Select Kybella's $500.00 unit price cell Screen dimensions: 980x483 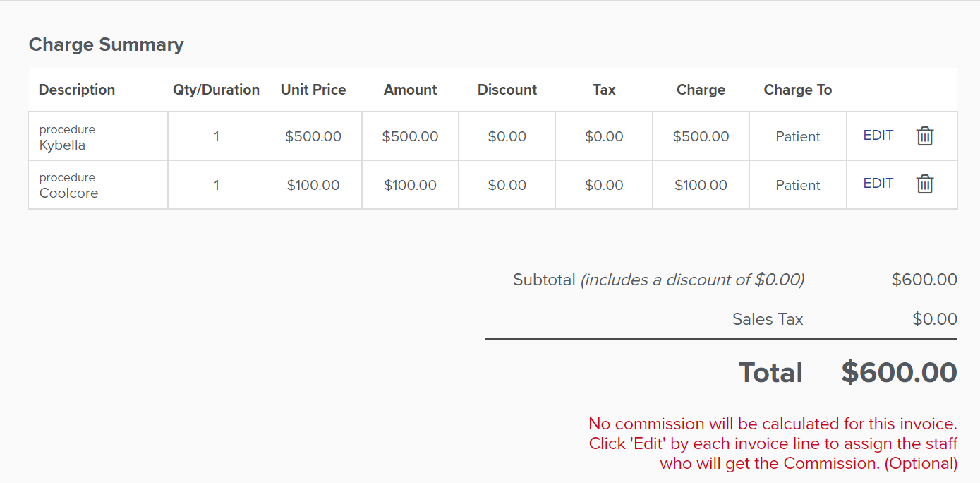pos(313,136)
